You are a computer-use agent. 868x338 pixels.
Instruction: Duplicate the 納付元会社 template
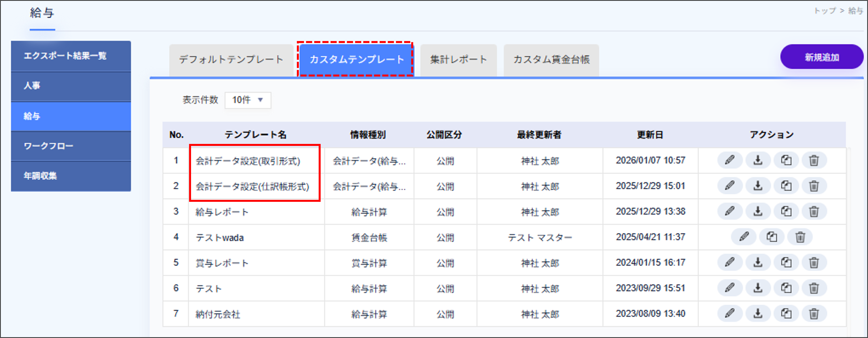tap(786, 314)
